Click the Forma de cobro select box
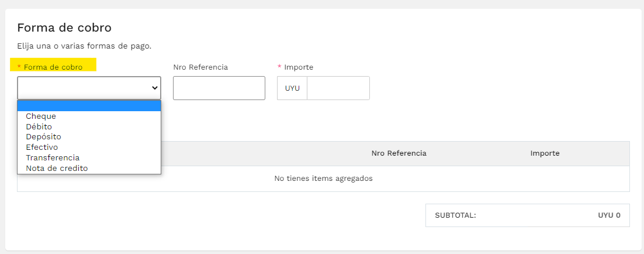644x254 pixels. (x=89, y=88)
